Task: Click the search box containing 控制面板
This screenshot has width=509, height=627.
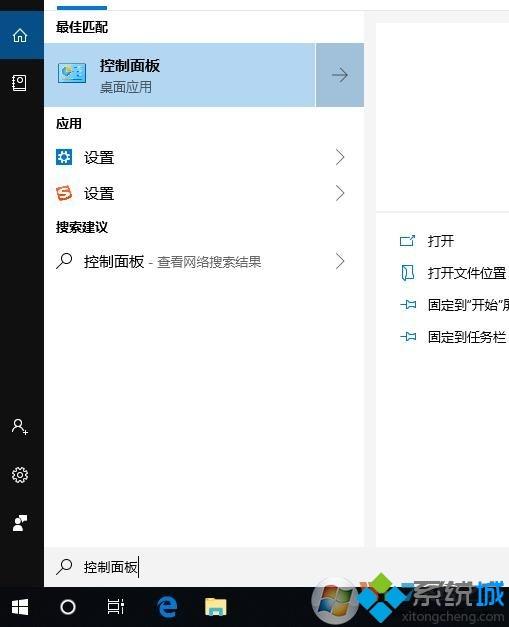Action: point(276,567)
